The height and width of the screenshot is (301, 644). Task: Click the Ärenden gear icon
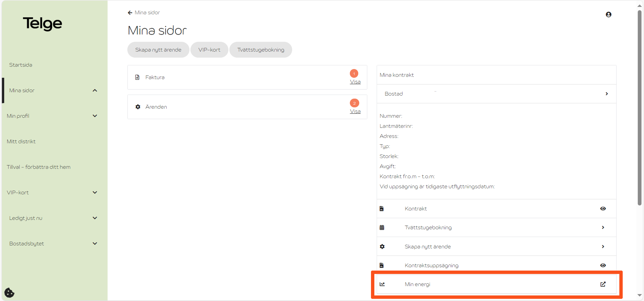point(138,107)
